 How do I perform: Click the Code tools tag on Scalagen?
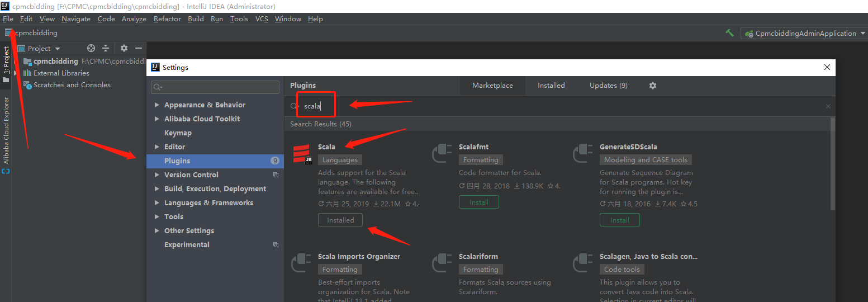[x=622, y=270]
